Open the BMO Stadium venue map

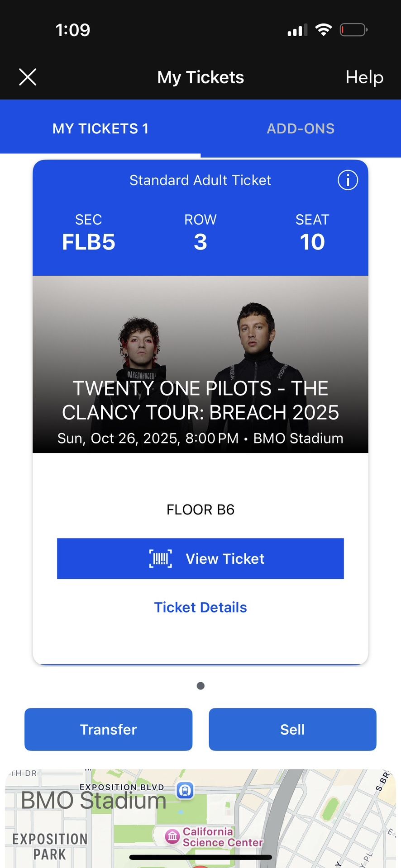(x=94, y=801)
